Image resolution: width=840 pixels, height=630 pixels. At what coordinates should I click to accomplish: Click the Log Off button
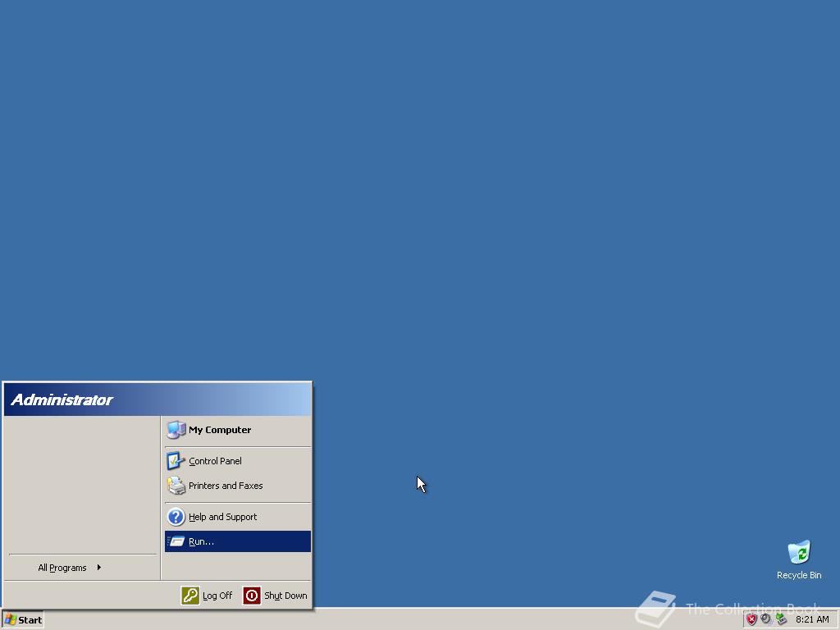[x=208, y=596]
